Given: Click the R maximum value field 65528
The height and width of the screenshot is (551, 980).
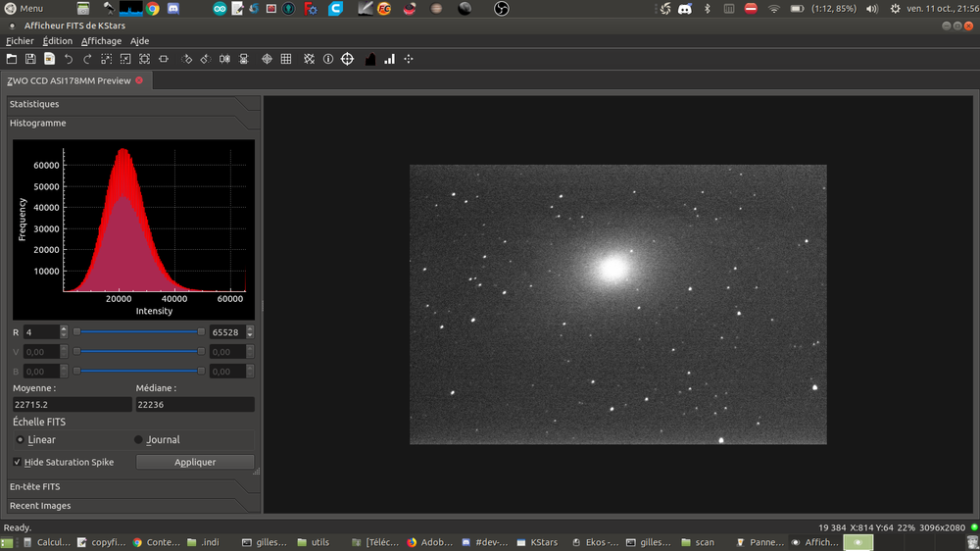Looking at the screenshot, I should coord(226,332).
